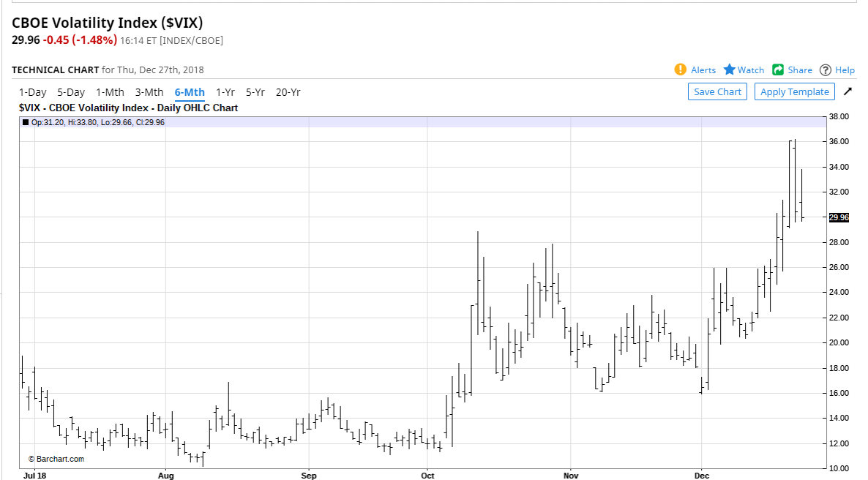Click the Barchart.com copyright text
868x480 pixels.
[x=56, y=459]
